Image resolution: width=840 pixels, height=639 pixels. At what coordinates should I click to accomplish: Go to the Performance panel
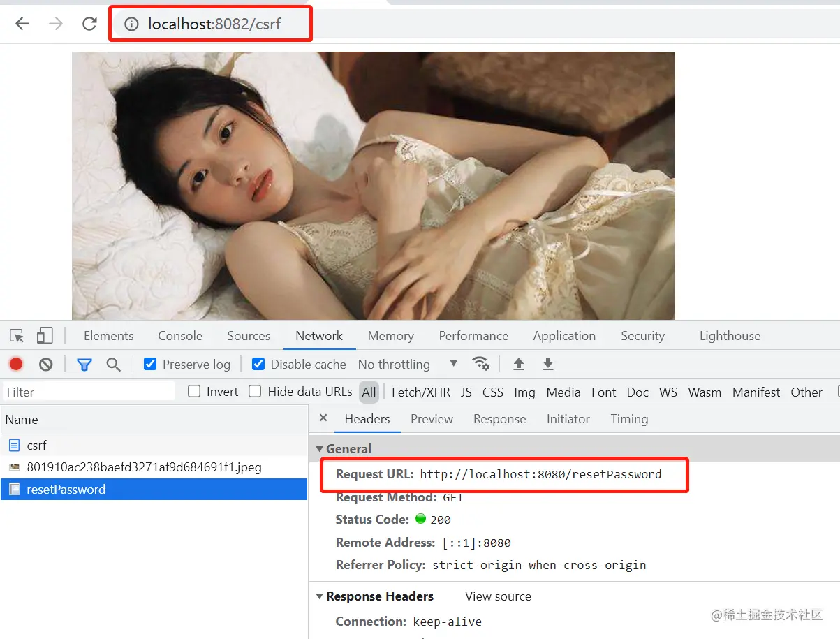[x=473, y=336]
